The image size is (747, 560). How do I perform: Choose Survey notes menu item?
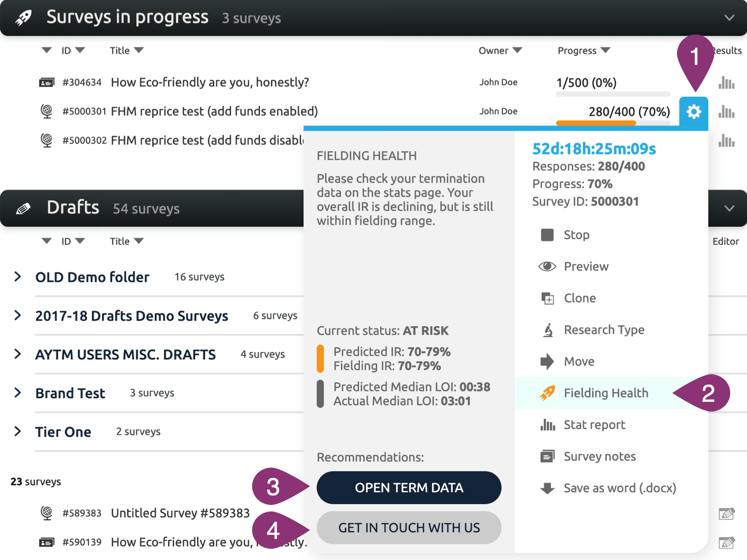tap(599, 457)
